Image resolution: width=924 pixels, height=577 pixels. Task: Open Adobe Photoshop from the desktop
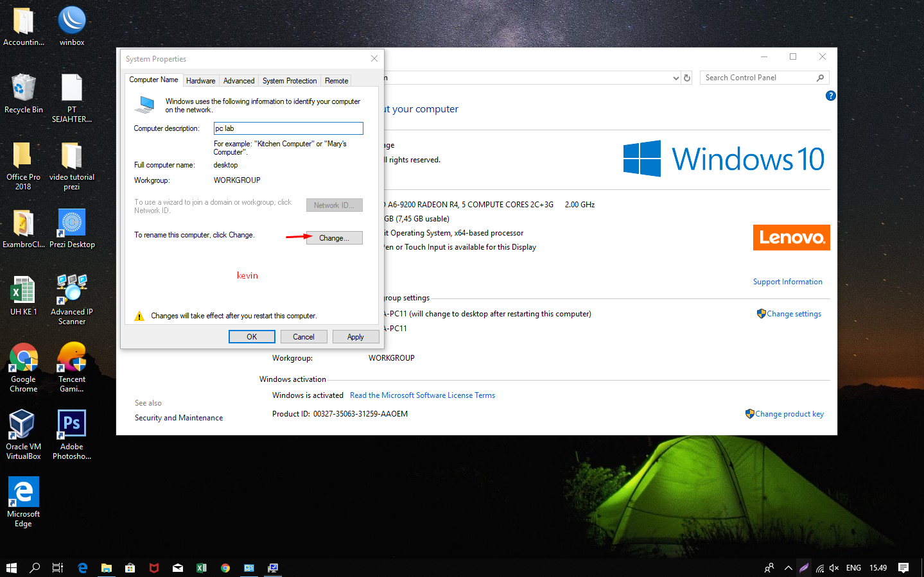(71, 424)
